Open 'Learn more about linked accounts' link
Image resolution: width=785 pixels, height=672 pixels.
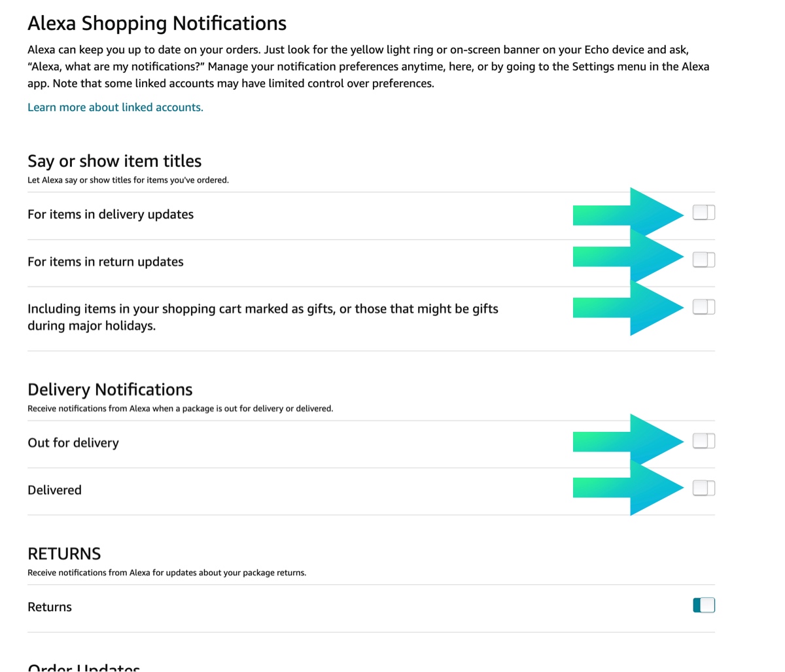(x=115, y=107)
